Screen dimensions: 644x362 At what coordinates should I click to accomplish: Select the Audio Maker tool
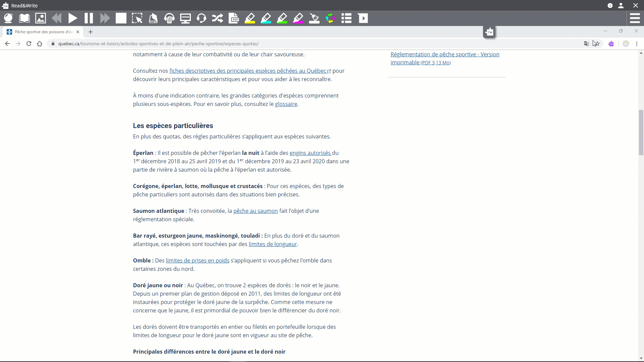point(169,18)
